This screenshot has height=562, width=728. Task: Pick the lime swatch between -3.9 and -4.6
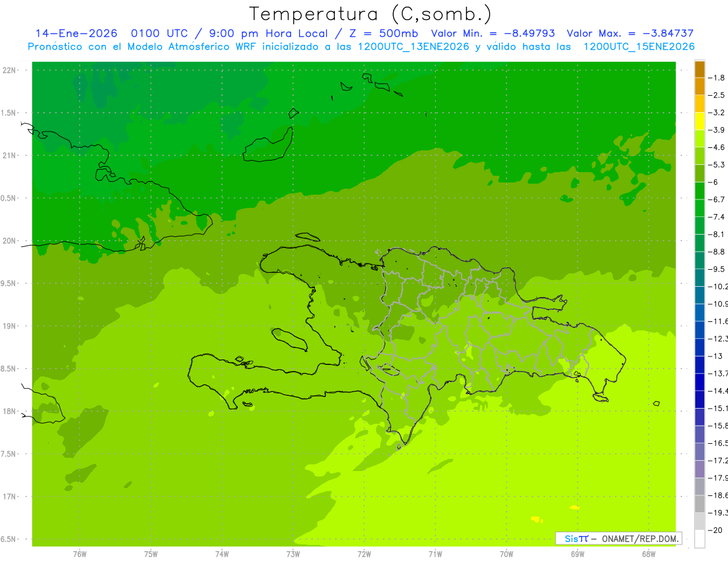[x=699, y=139]
